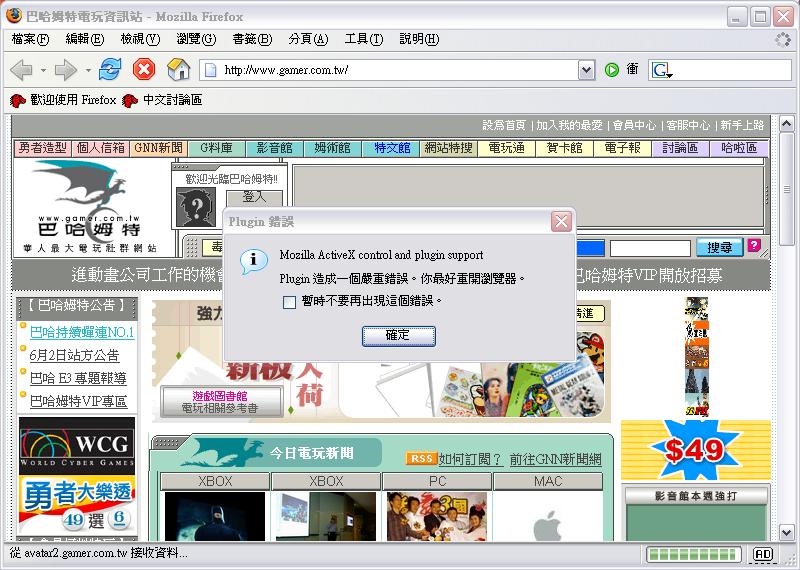Open the back history dropdown arrow
The width and height of the screenshot is (800, 570).
[x=43, y=70]
